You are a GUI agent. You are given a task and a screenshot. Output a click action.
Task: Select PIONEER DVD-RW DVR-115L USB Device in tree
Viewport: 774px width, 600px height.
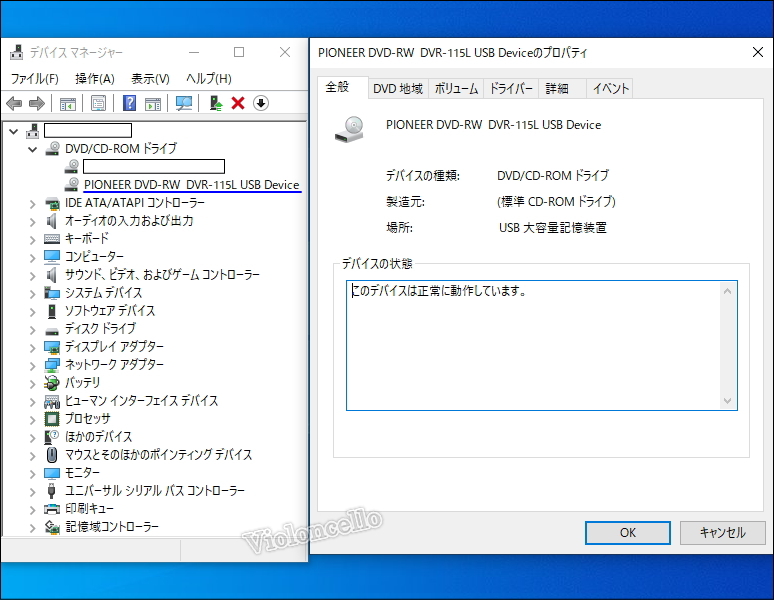tap(192, 185)
